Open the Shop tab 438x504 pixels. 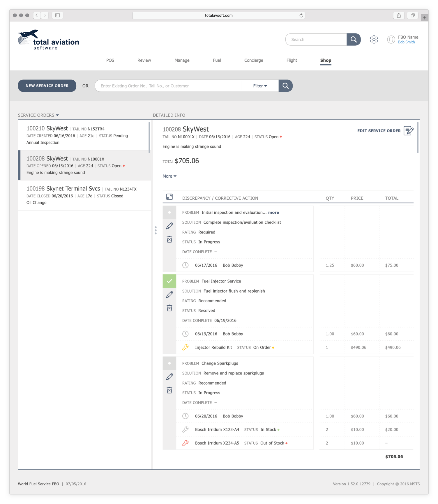[326, 60]
